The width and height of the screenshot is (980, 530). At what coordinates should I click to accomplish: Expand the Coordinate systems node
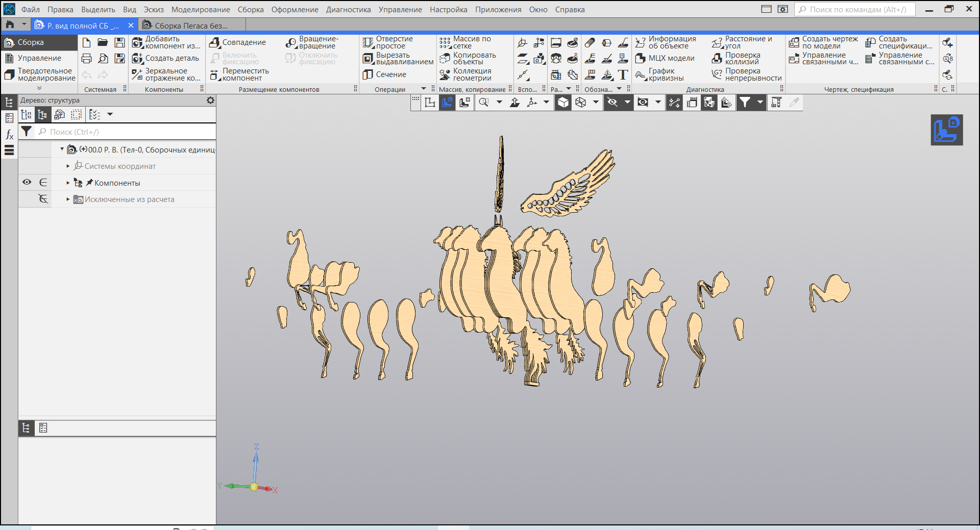pos(68,166)
